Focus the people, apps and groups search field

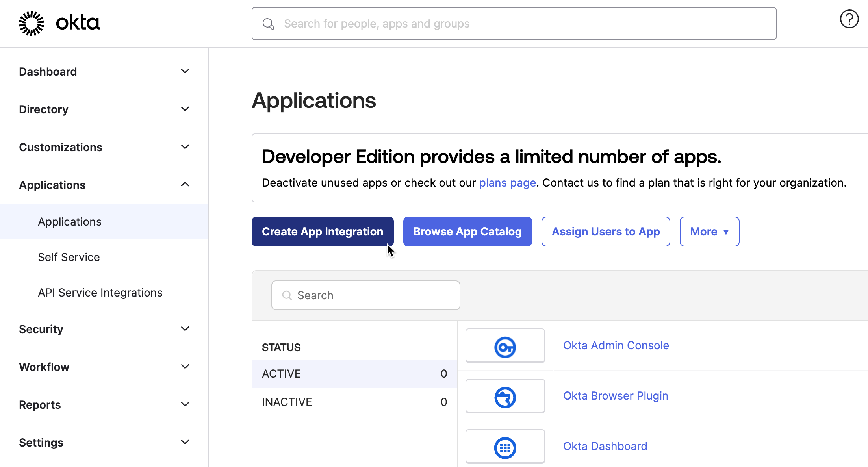pyautogui.click(x=514, y=24)
